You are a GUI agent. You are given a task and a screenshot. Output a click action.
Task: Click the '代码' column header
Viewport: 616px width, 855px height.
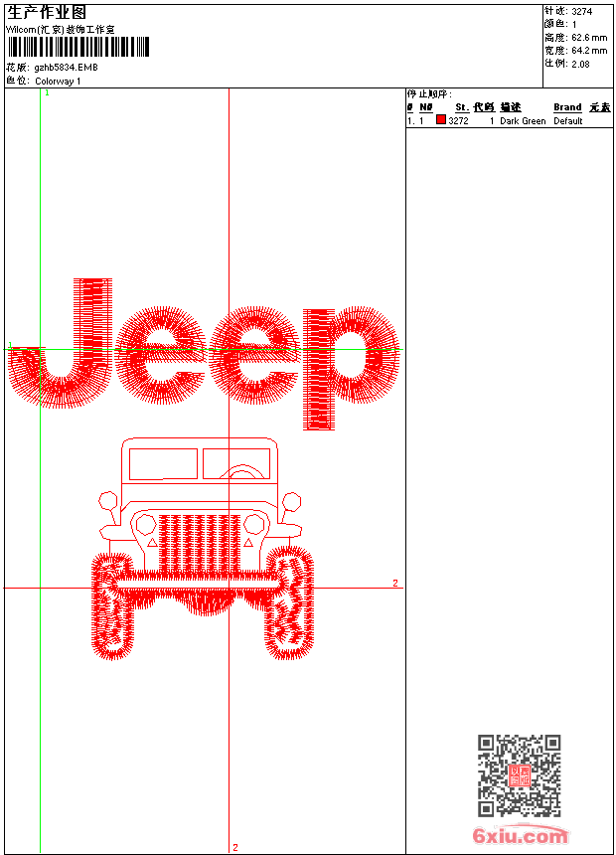click(x=484, y=107)
